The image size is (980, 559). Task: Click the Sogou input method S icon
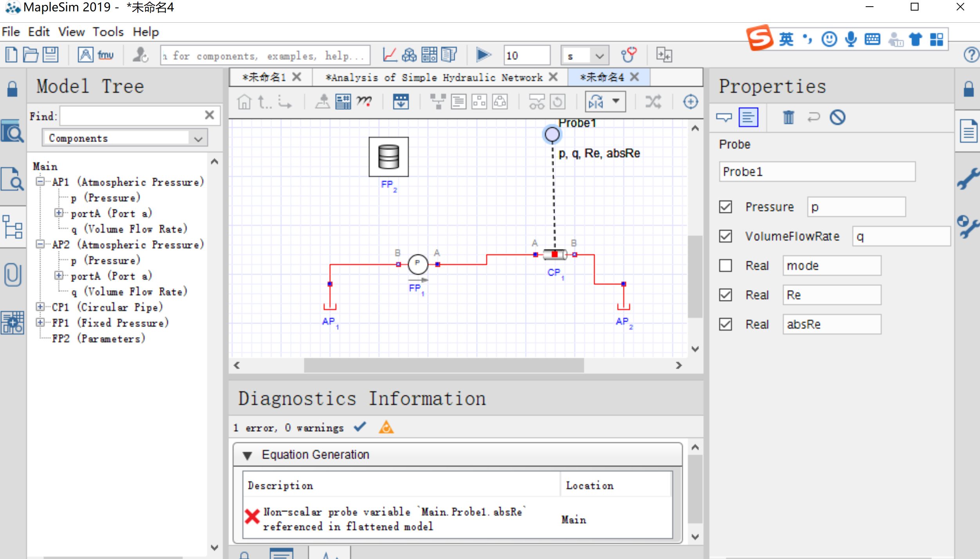coord(760,38)
